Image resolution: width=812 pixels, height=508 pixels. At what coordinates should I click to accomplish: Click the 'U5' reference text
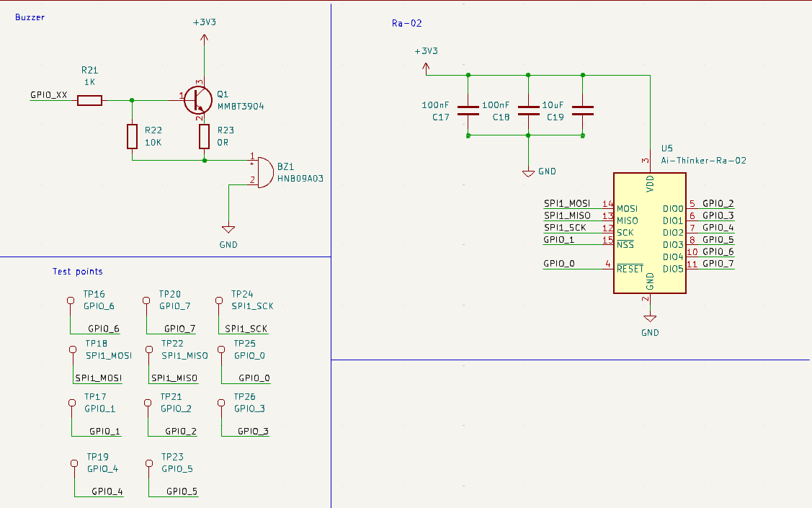coord(667,148)
